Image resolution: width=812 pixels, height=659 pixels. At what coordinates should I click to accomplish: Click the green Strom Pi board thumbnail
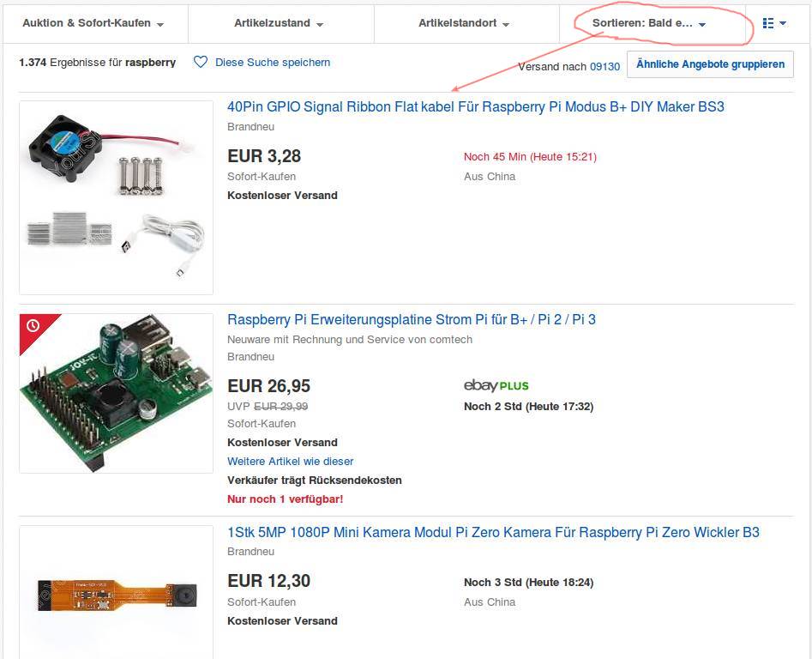[x=116, y=393]
